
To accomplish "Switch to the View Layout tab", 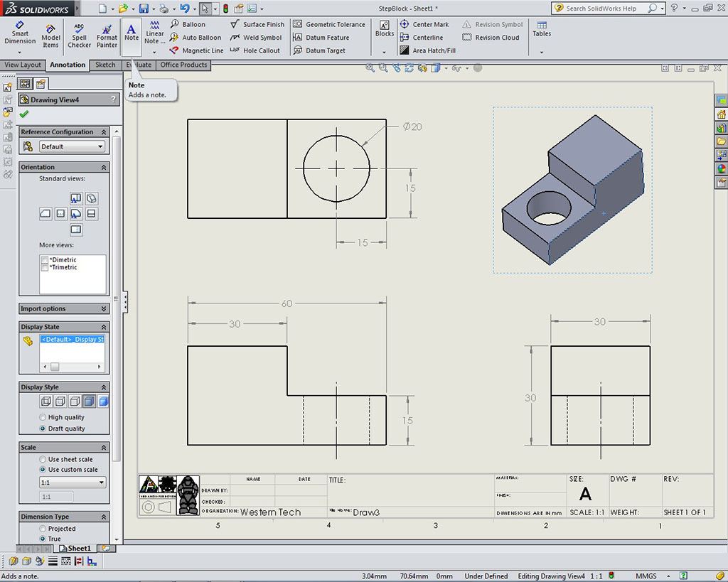I will (x=23, y=65).
